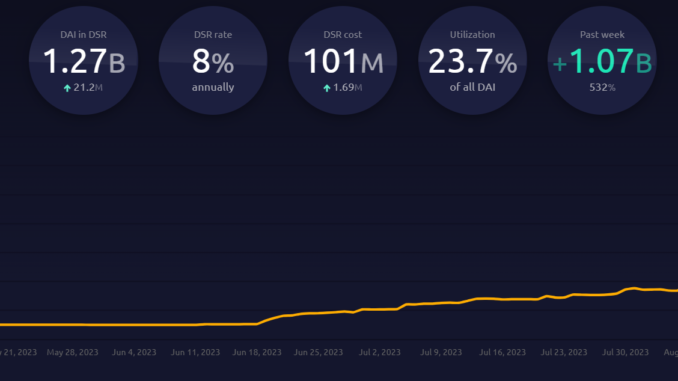Click the 532% value
This screenshot has width=678, height=381.
pos(602,87)
